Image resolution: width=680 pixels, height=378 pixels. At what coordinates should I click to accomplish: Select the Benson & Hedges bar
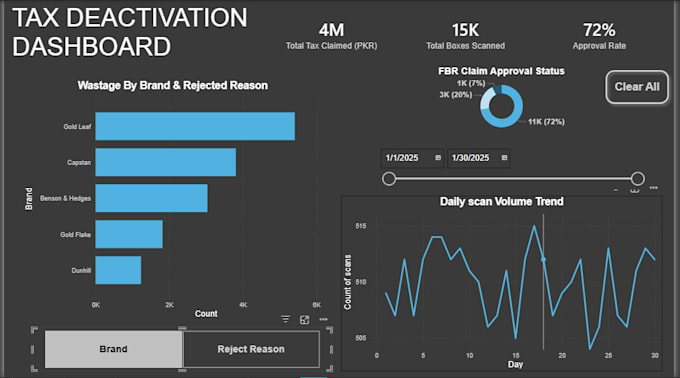(151, 198)
